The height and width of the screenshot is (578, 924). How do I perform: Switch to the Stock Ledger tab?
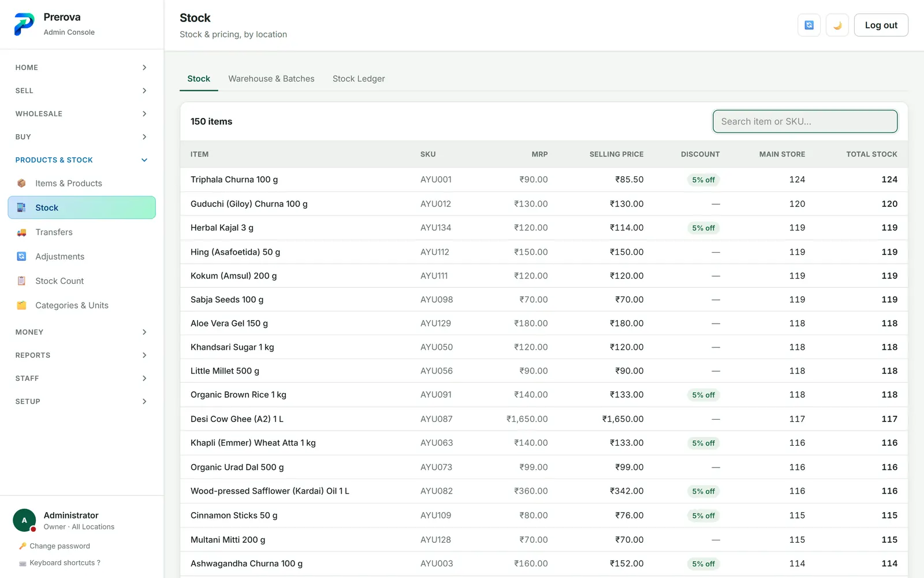coord(359,79)
